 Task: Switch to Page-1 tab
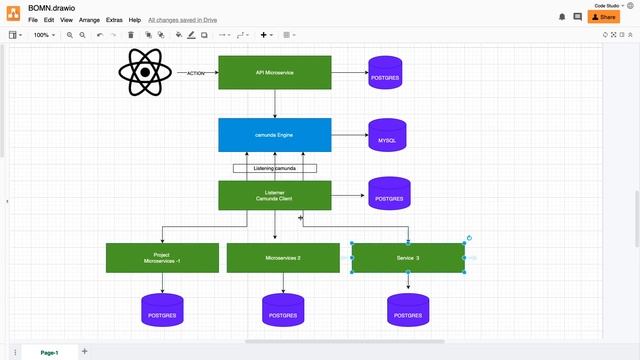pos(49,353)
